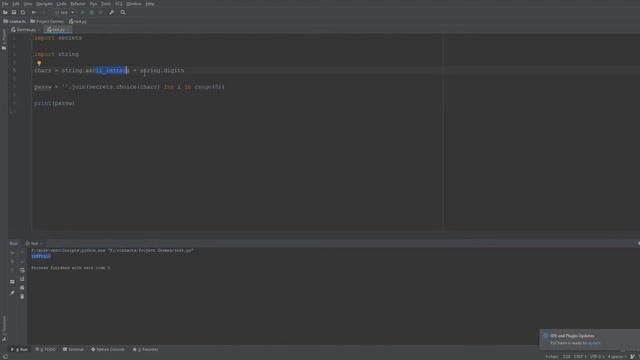Open the Tools menu
Viewport: 640px width, 360px height.
tap(106, 4)
